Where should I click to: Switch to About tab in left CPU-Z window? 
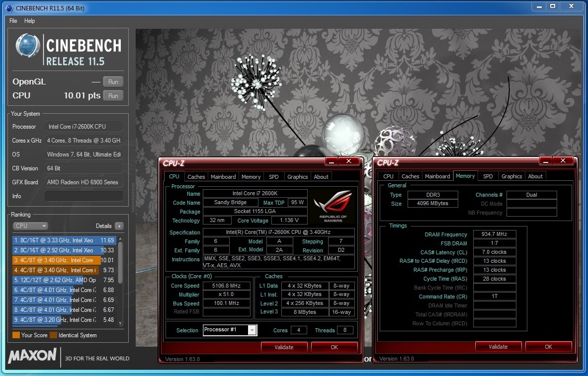(x=321, y=176)
